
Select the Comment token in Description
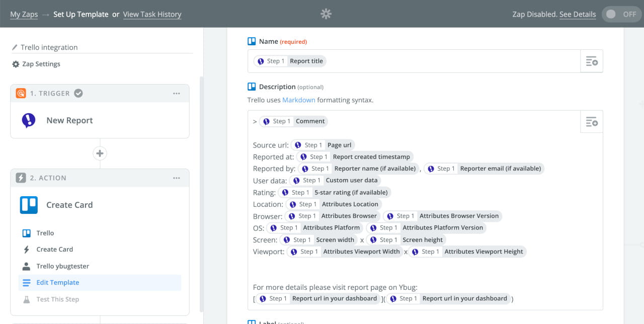[x=293, y=121]
